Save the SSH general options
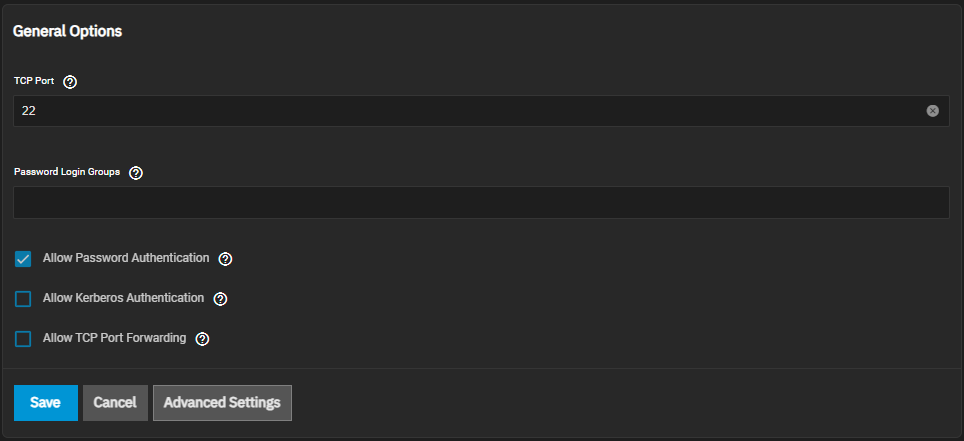964x441 pixels. 45,403
